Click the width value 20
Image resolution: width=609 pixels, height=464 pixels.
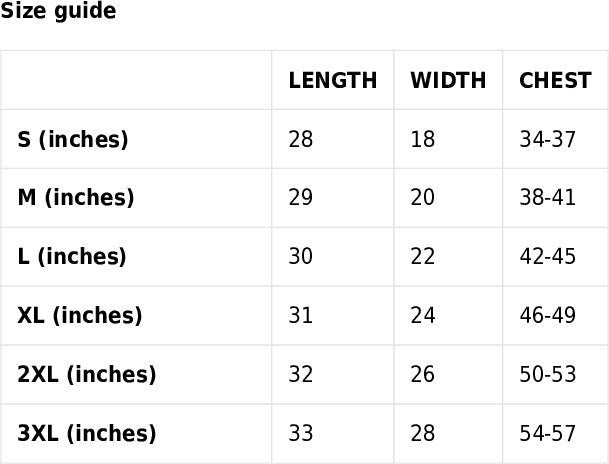click(x=423, y=198)
